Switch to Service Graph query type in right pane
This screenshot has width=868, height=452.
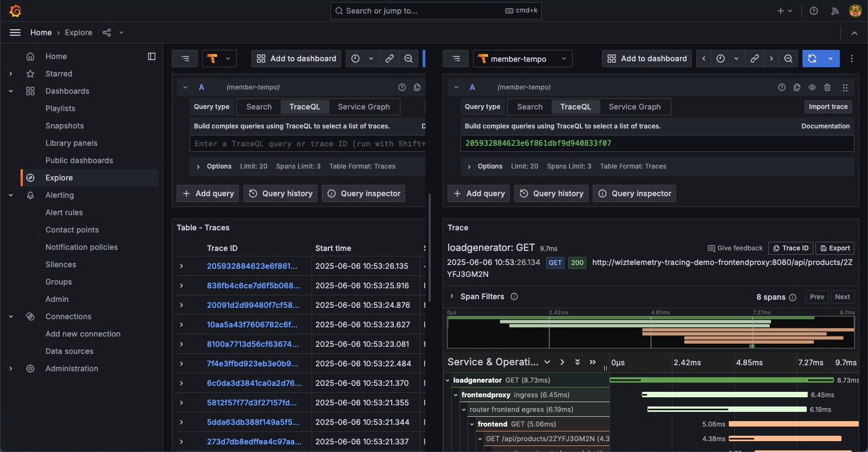(x=634, y=107)
